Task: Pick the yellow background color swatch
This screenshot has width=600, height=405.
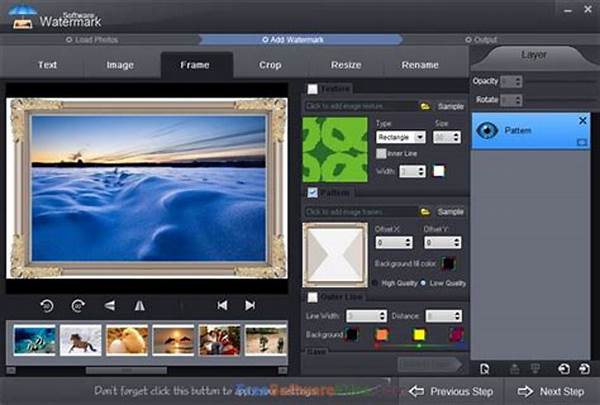Action: coord(419,335)
